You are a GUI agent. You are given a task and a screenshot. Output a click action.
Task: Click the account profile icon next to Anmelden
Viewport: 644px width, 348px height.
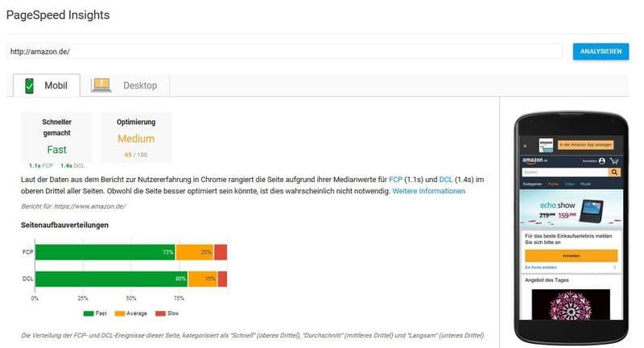point(602,161)
